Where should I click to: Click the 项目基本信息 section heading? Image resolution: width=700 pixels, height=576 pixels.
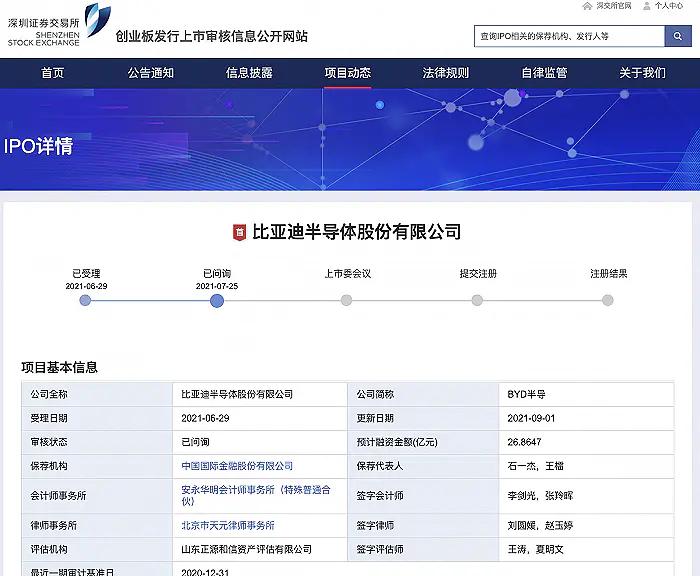click(59, 367)
